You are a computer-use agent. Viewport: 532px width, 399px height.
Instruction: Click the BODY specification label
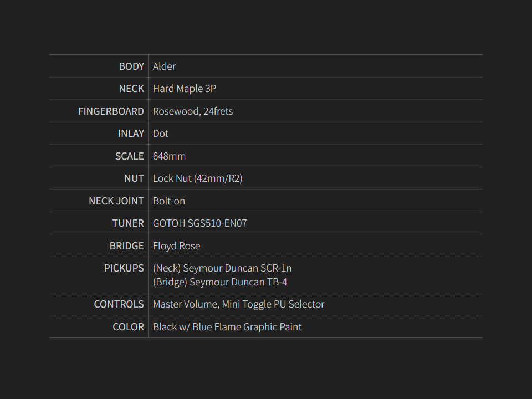coord(131,66)
